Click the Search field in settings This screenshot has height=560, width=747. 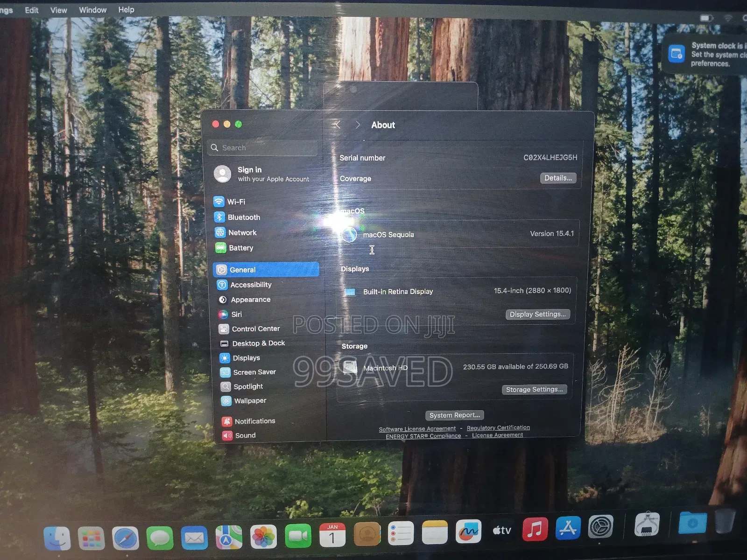pos(263,147)
